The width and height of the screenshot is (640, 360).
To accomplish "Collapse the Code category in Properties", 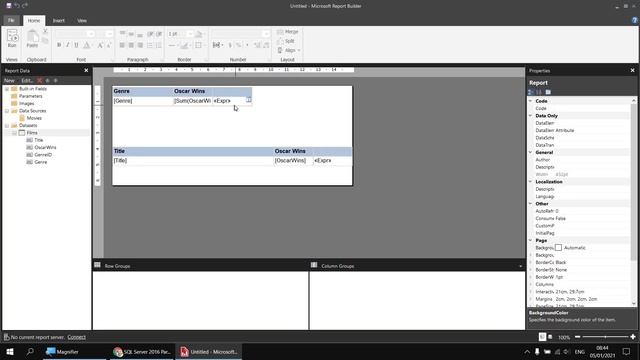I will pos(531,101).
